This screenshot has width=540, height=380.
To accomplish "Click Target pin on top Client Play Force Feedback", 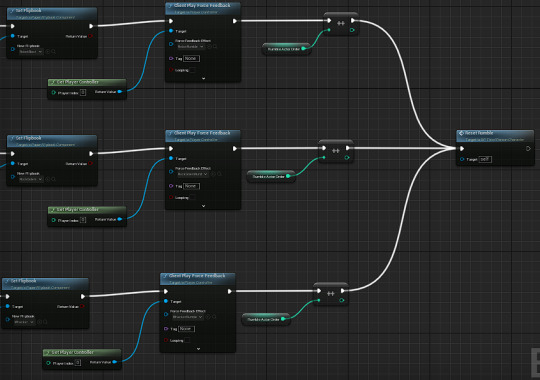I will [171, 31].
